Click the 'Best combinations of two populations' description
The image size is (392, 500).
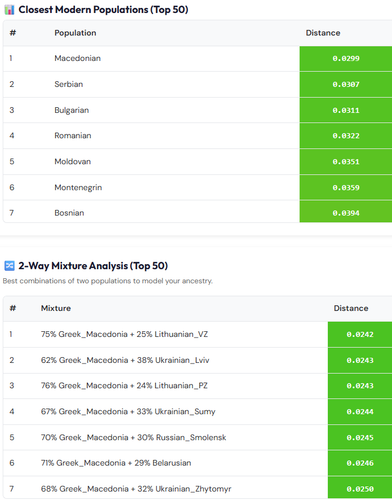pos(107,281)
